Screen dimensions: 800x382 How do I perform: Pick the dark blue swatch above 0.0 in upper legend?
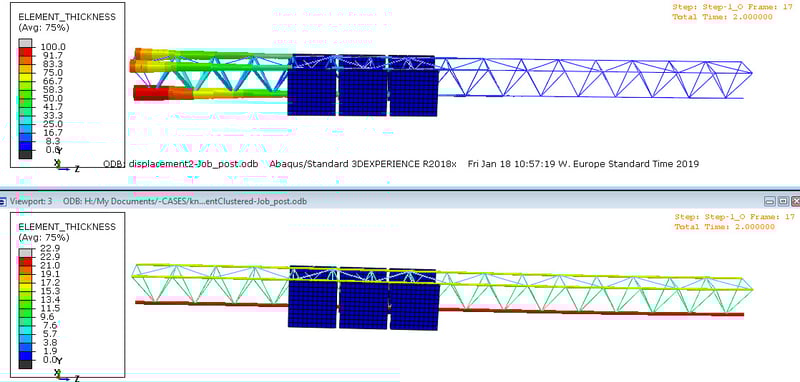pos(26,145)
